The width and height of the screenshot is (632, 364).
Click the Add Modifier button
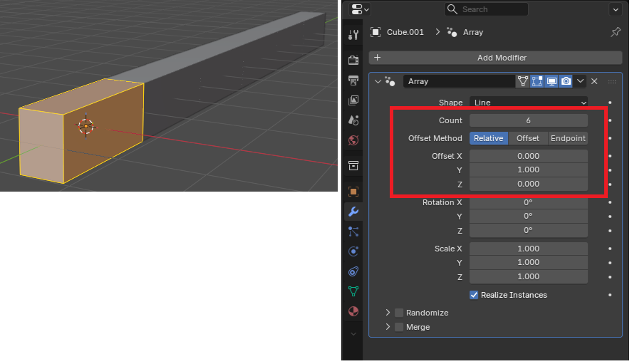tap(495, 58)
